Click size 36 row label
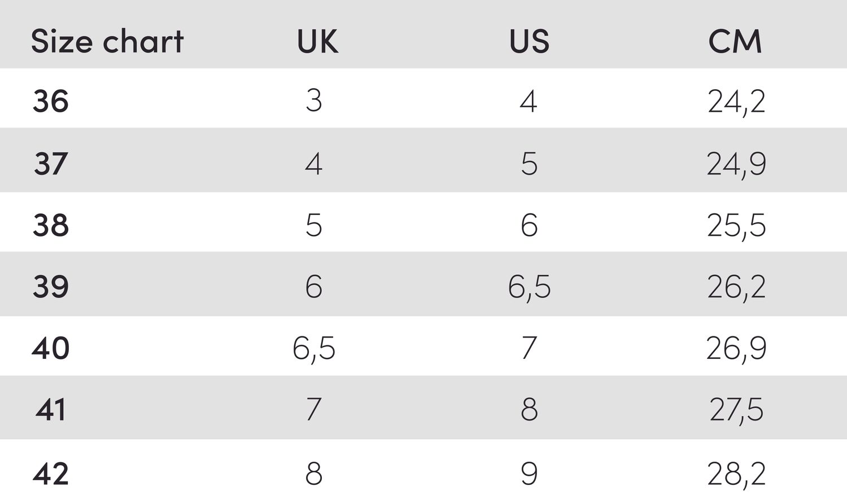Screen dimensions: 847x504 click(51, 102)
